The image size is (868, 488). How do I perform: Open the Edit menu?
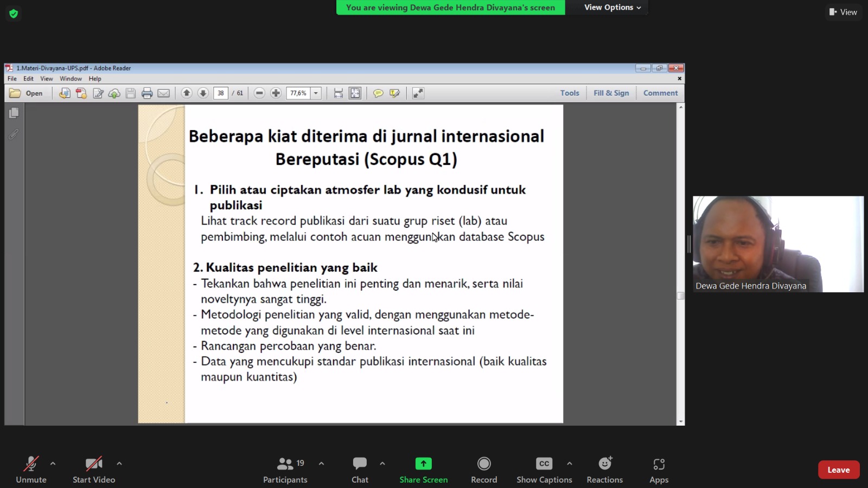28,79
